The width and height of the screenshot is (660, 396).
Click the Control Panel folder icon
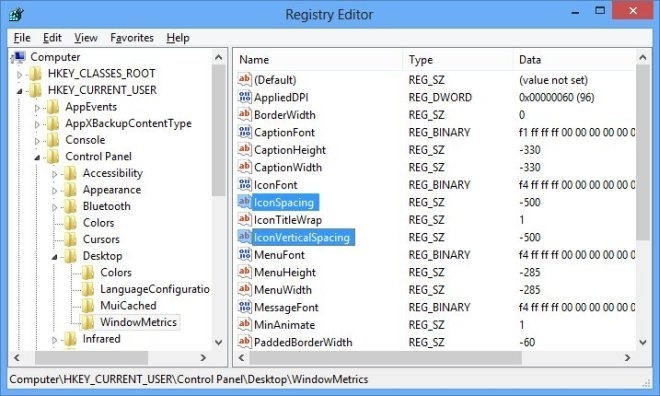point(53,157)
